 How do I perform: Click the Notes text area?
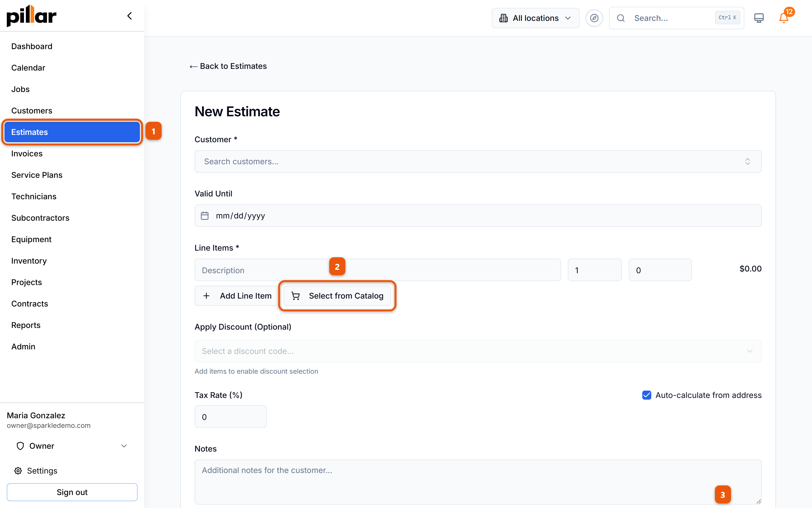[x=478, y=482]
